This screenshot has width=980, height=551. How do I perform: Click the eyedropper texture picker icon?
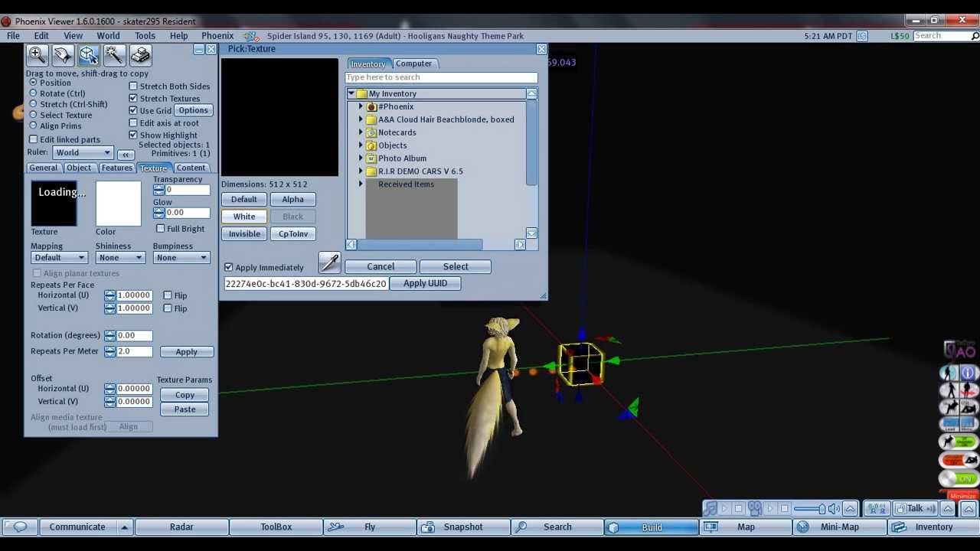click(x=329, y=263)
